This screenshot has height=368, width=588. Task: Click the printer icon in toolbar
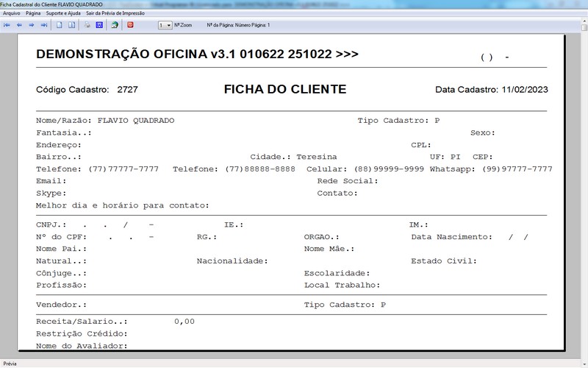point(87,25)
